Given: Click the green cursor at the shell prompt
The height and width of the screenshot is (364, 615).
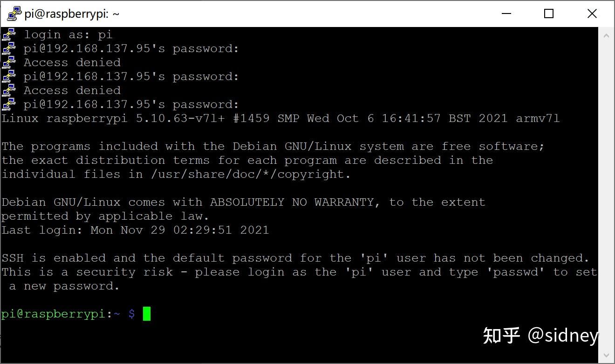Looking at the screenshot, I should (x=147, y=314).
